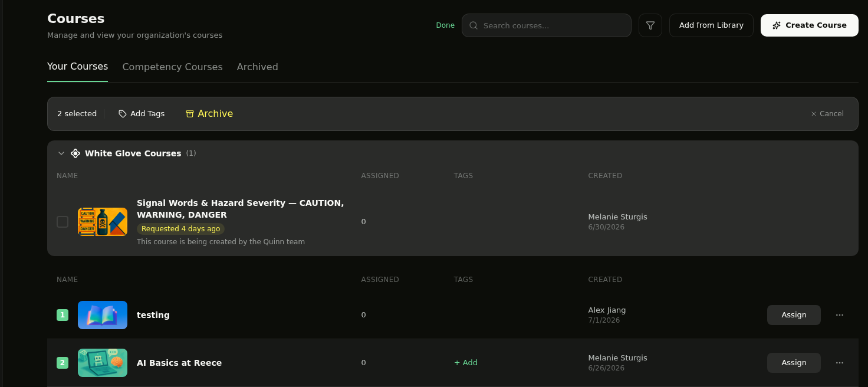Switch to Competency Courses tab
The width and height of the screenshot is (868, 387).
[x=172, y=67]
